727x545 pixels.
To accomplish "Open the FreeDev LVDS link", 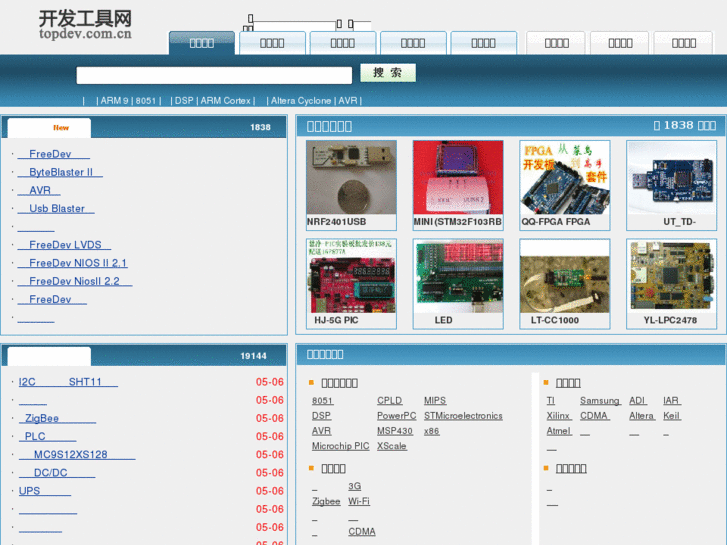I will pyautogui.click(x=64, y=245).
